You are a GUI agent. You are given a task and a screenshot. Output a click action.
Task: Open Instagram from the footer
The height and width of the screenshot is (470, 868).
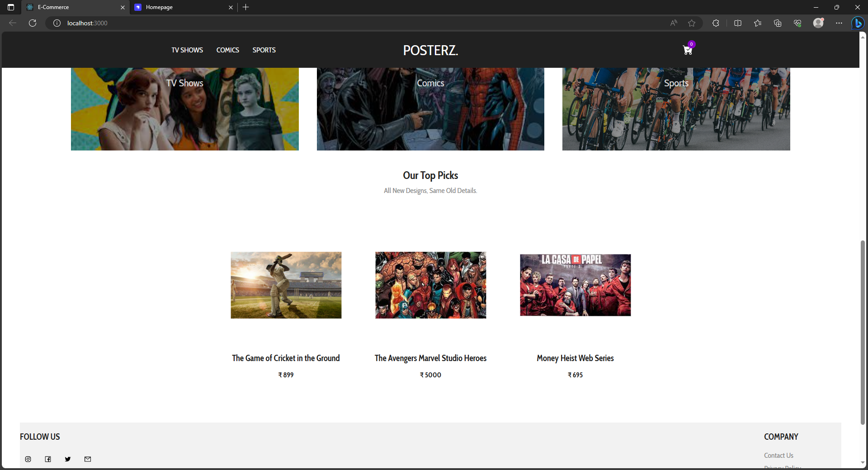click(x=28, y=459)
